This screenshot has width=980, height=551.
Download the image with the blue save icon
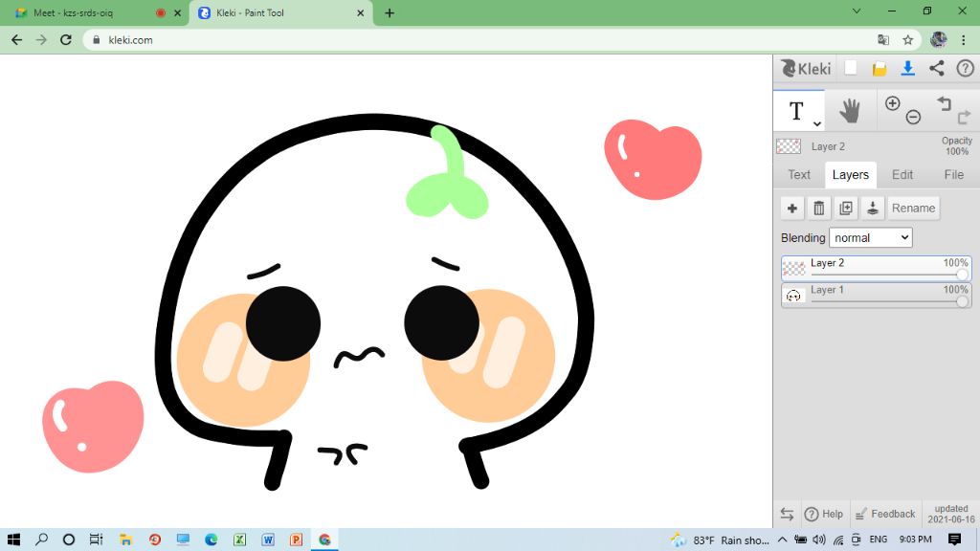[x=907, y=68]
